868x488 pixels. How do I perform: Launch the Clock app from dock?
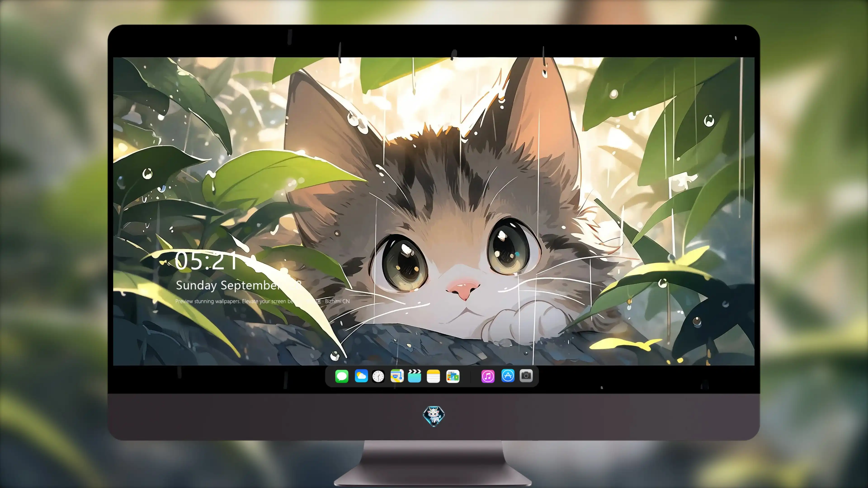tap(378, 376)
